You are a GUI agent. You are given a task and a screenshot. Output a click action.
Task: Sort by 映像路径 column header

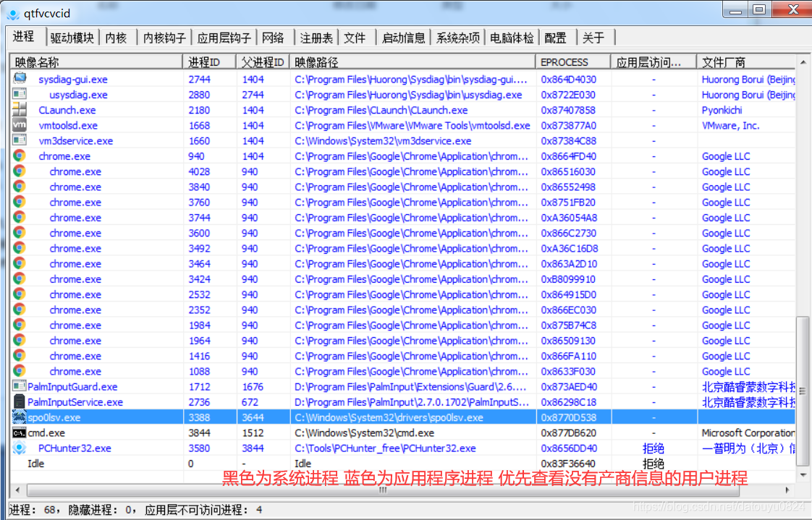413,62
